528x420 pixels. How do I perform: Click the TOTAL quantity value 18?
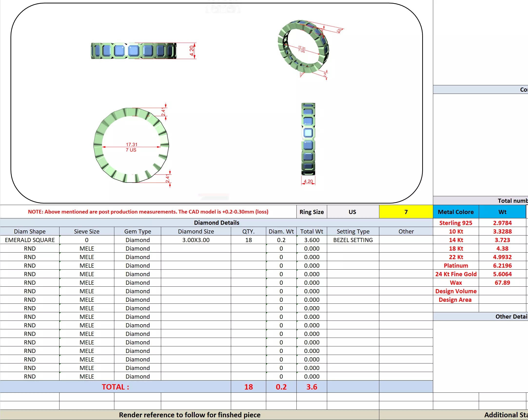coord(248,387)
